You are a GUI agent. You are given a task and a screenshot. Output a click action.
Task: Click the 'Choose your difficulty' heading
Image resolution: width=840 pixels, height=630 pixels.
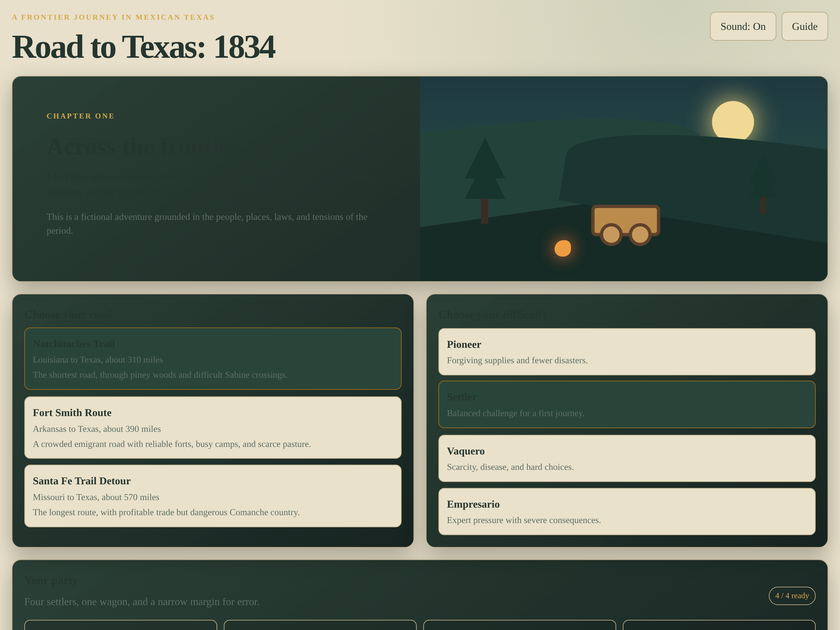tap(493, 314)
